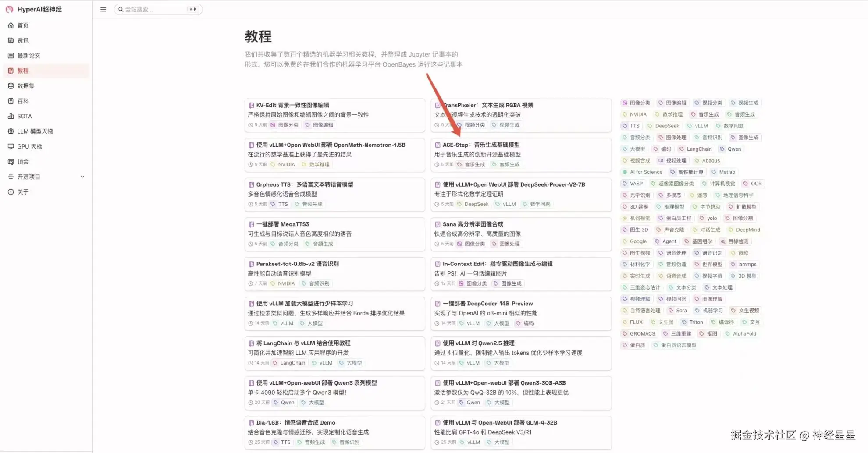868x453 pixels.
Task: Filter by FLUX tag
Action: (x=633, y=322)
